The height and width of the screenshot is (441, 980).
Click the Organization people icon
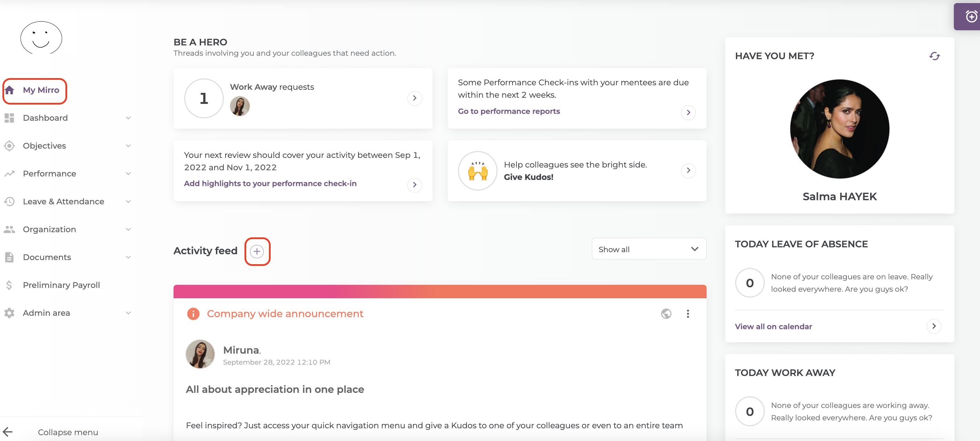pyautogui.click(x=10, y=229)
